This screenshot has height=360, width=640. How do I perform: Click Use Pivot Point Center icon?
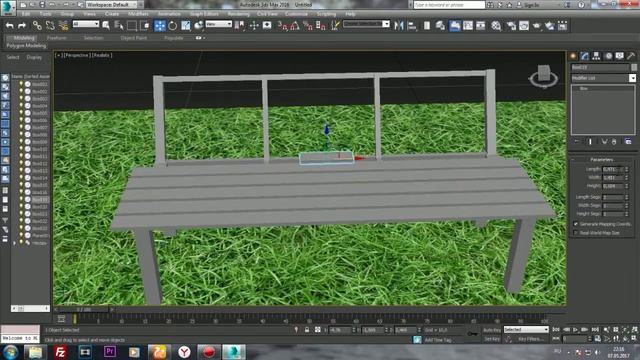tap(240, 26)
